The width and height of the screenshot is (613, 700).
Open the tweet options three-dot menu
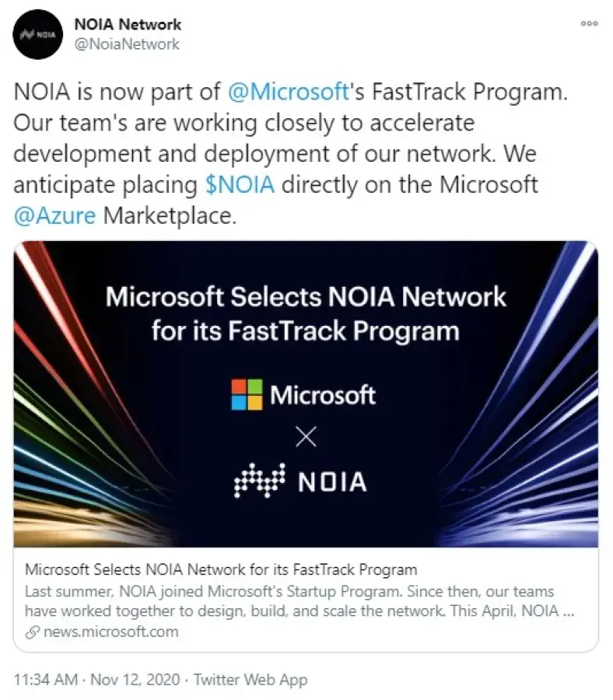[x=588, y=24]
